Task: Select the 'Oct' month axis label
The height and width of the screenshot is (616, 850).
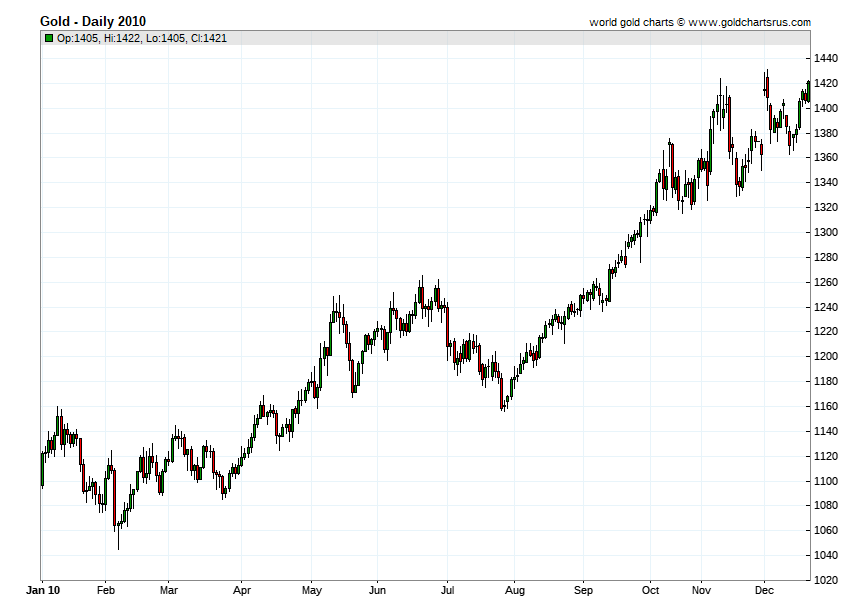Action: [x=652, y=591]
